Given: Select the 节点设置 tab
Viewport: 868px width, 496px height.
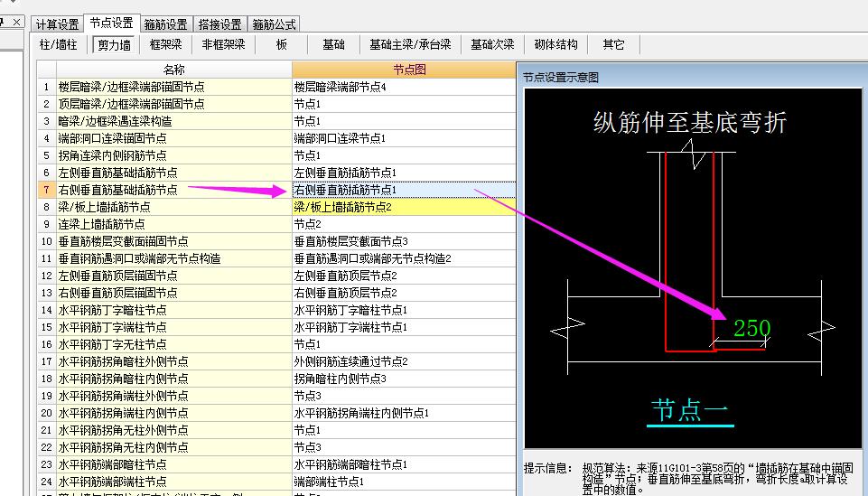Looking at the screenshot, I should [111, 23].
